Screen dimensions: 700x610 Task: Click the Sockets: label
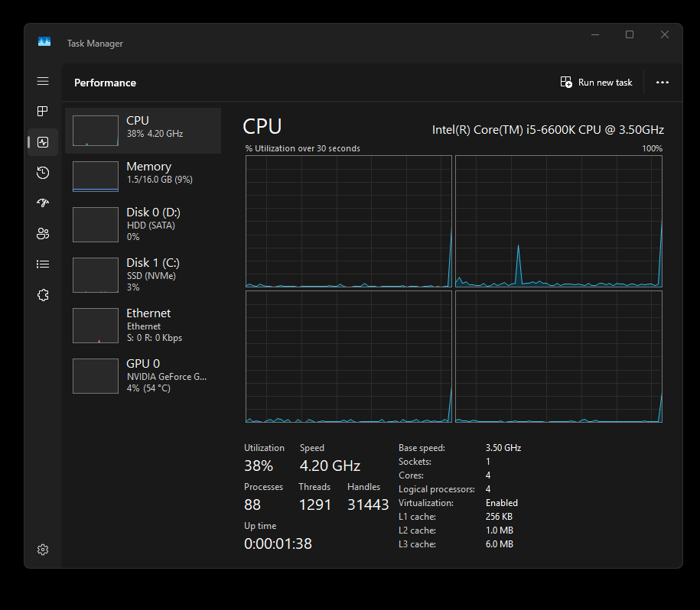pyautogui.click(x=415, y=462)
